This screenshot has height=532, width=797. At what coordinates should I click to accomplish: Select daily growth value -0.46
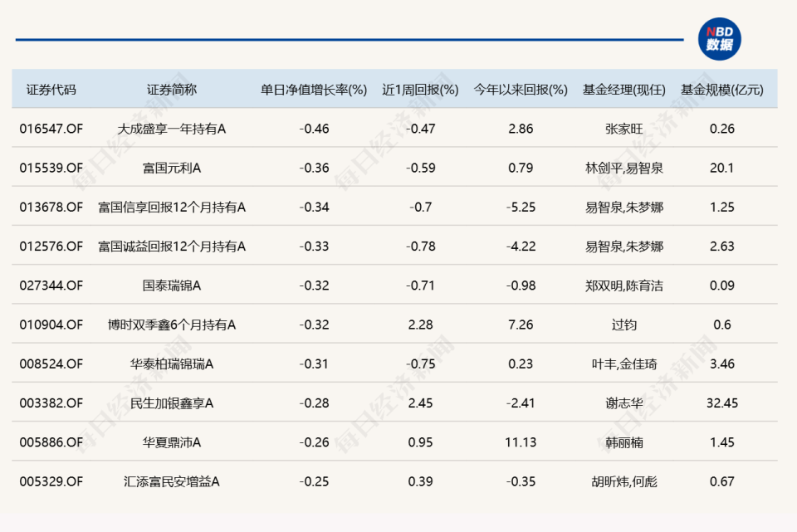click(314, 129)
